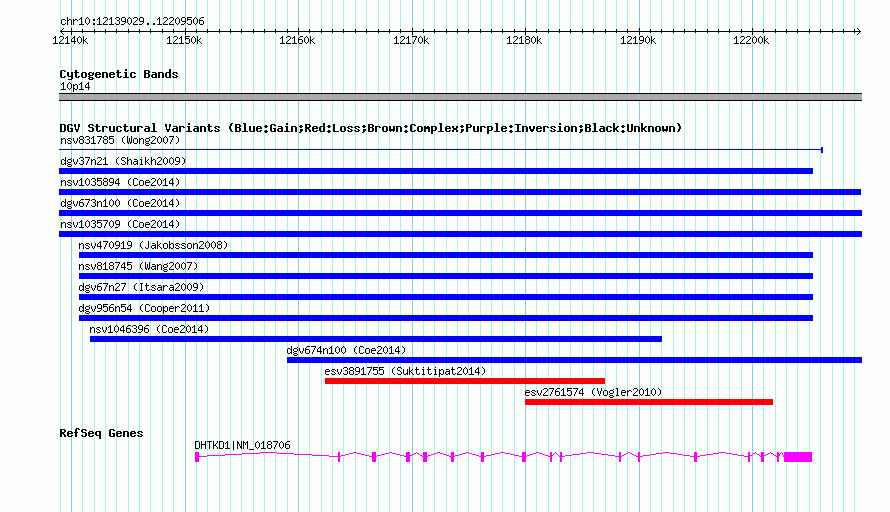Click the red loss bar for esv3891755
The width and height of the screenshot is (890, 512).
[465, 381]
